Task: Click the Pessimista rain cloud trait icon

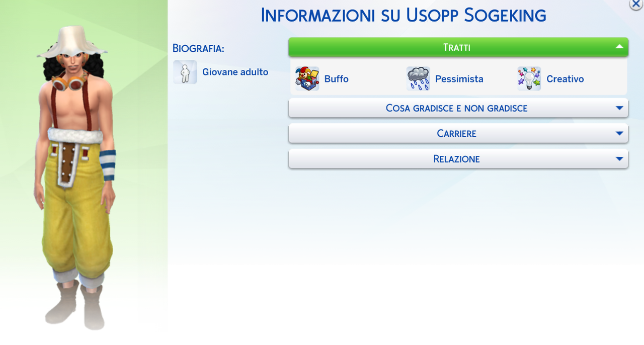Action: coord(418,78)
